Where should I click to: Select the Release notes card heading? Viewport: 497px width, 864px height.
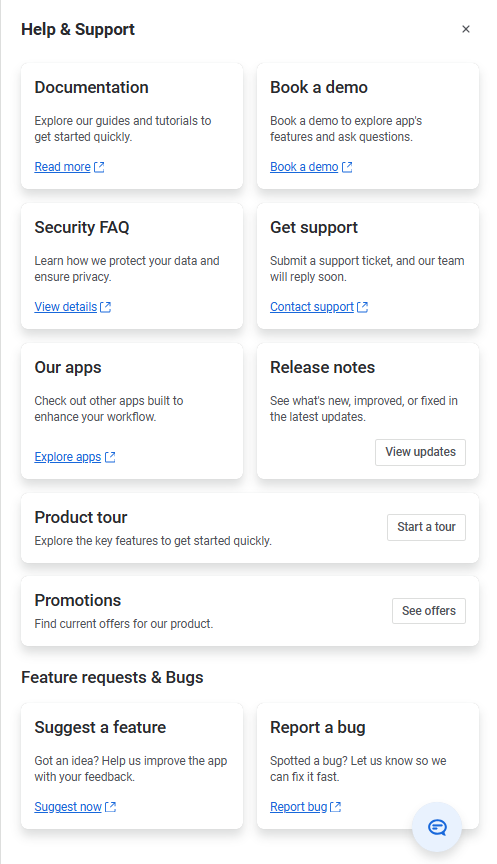pos(322,368)
